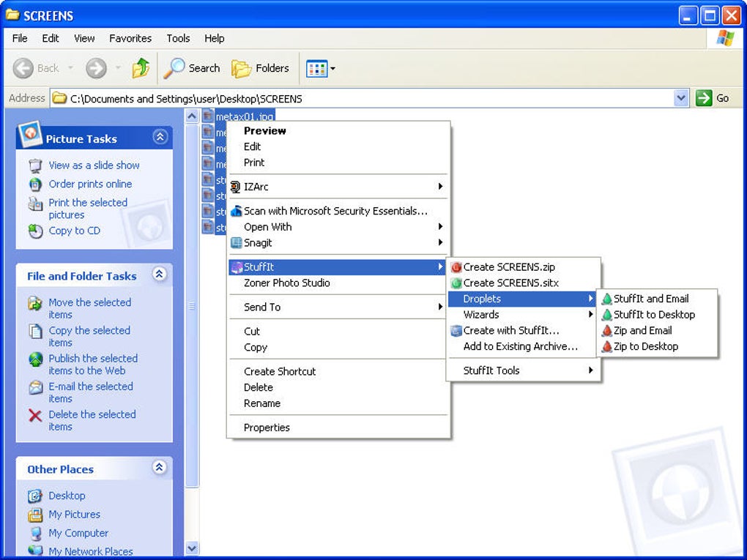Choose Add to Existing Archive...
The height and width of the screenshot is (560, 747).
coord(523,347)
